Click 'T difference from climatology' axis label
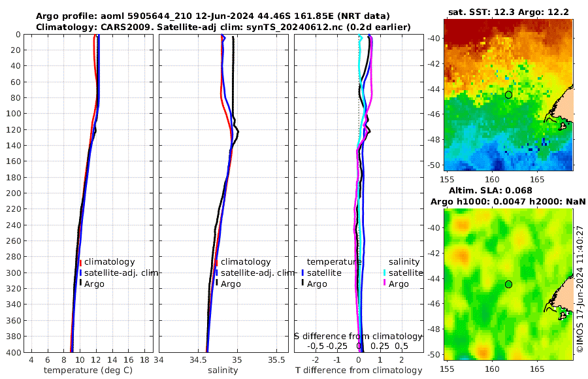Screen dimensions: 588x379 point(359,371)
